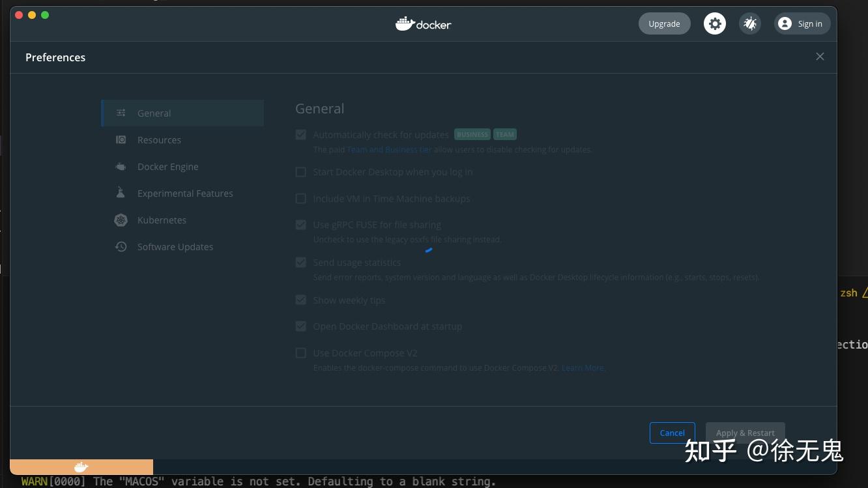
Task: Open the settings gear icon
Action: [715, 24]
